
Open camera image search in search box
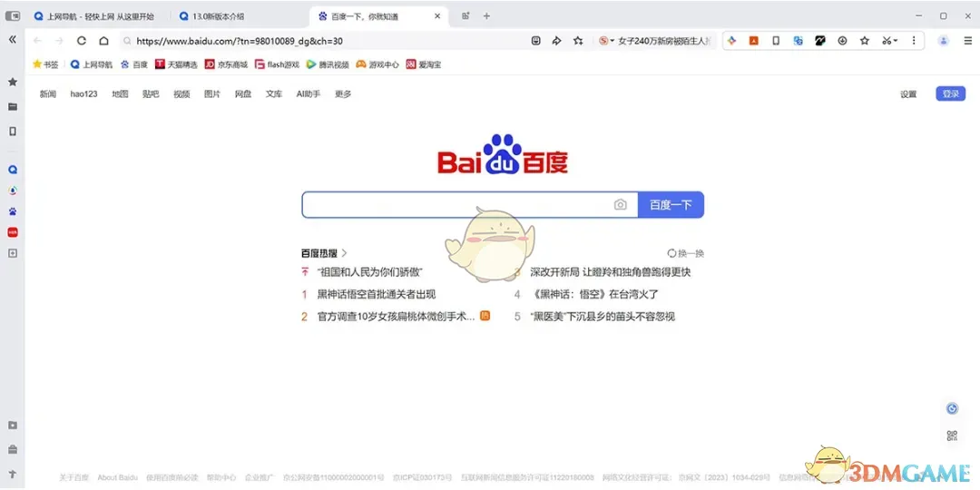[620, 205]
